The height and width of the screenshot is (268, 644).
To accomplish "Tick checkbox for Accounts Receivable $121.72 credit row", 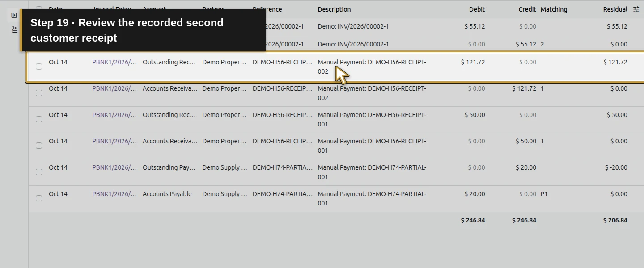I will point(39,93).
